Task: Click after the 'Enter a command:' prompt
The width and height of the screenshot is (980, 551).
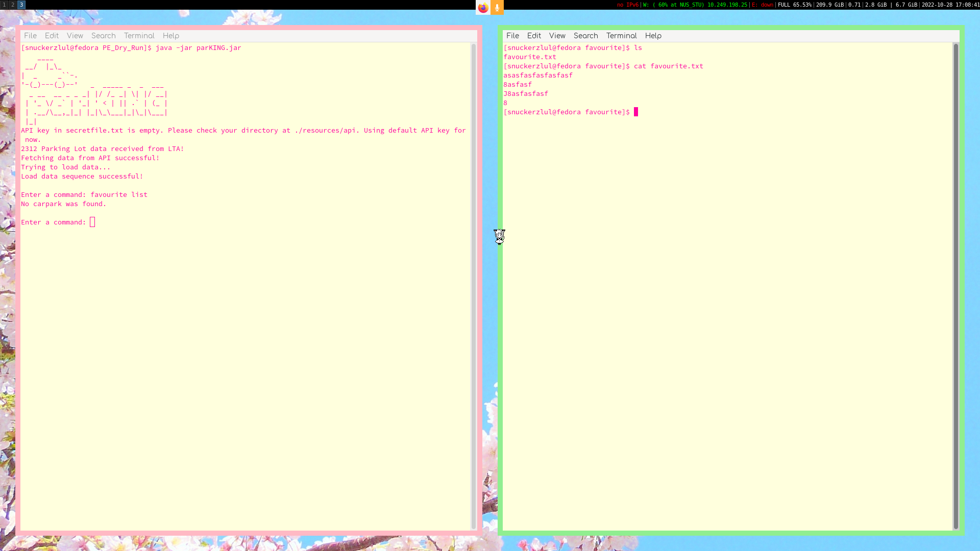Action: point(92,221)
